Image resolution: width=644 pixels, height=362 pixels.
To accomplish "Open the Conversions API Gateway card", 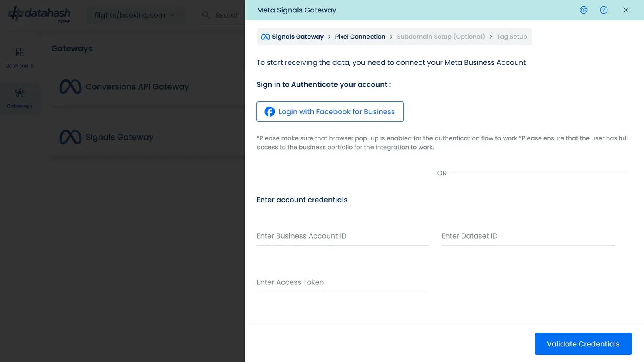I will point(148,87).
